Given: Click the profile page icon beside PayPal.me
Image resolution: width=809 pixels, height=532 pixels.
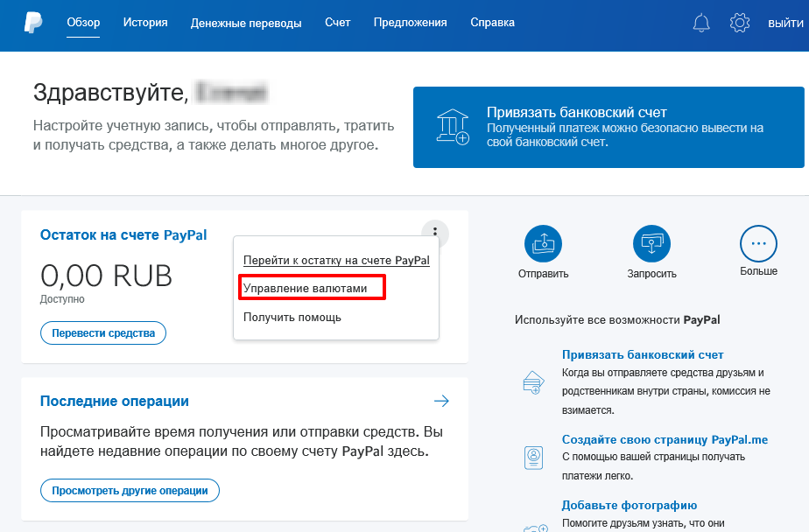Looking at the screenshot, I should 533,458.
